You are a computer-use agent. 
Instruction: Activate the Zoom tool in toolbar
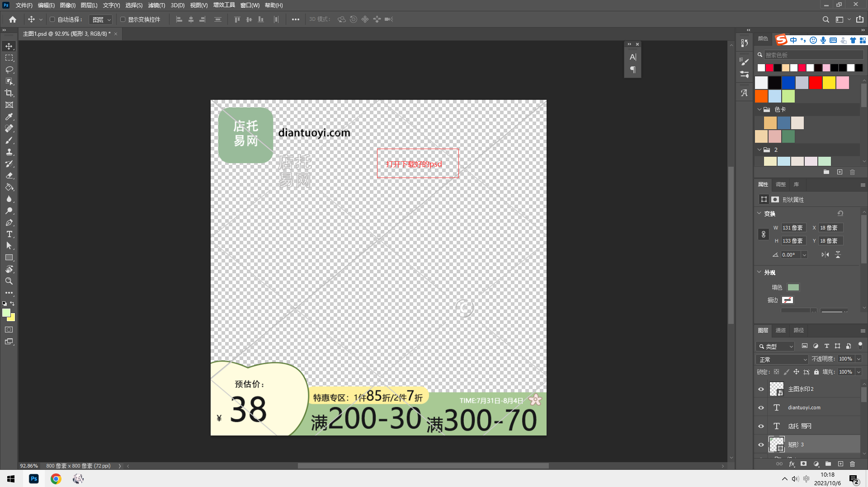[x=9, y=281]
